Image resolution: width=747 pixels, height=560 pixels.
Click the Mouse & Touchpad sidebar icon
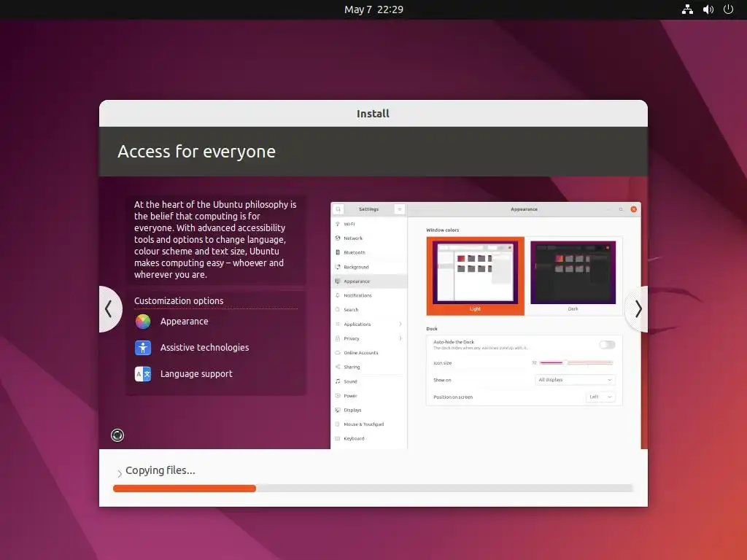[338, 424]
